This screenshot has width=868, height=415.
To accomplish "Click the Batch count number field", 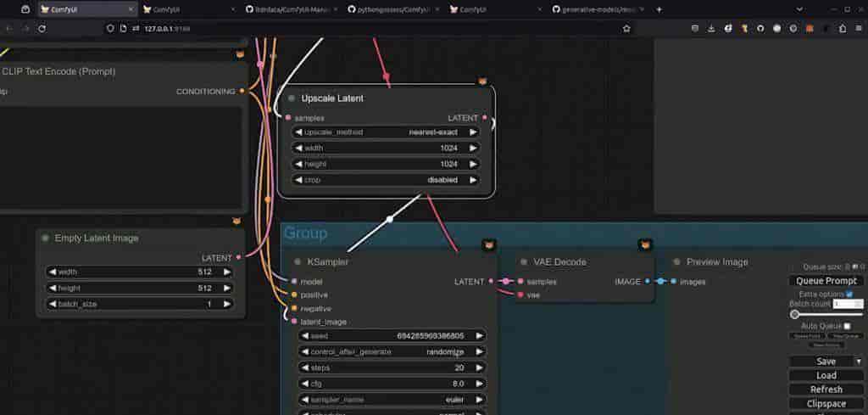I will [848, 304].
